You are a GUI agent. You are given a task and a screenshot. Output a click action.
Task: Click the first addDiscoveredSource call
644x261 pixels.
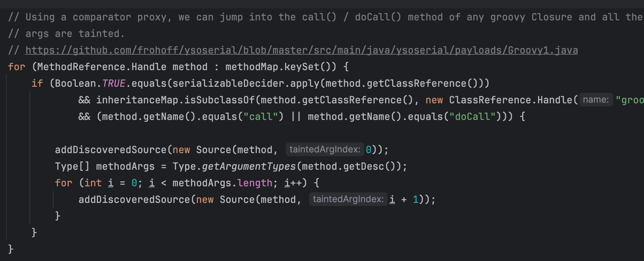click(111, 150)
